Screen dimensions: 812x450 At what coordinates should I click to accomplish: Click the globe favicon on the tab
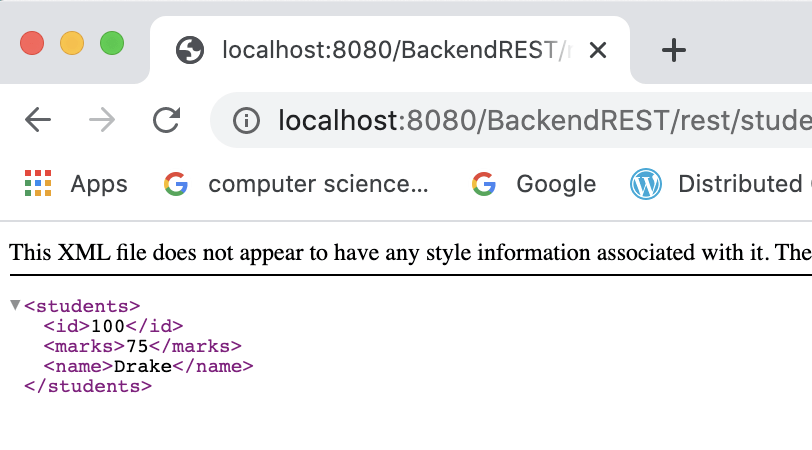tap(190, 50)
